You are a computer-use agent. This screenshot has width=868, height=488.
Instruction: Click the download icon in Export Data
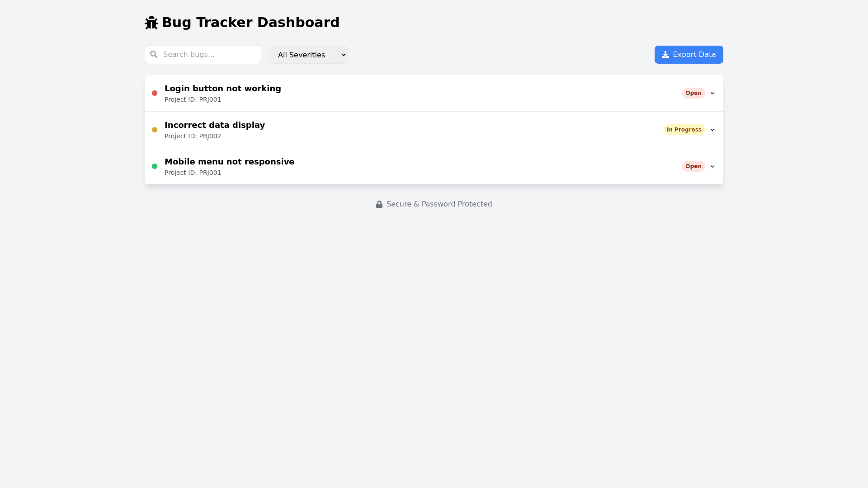(x=665, y=55)
